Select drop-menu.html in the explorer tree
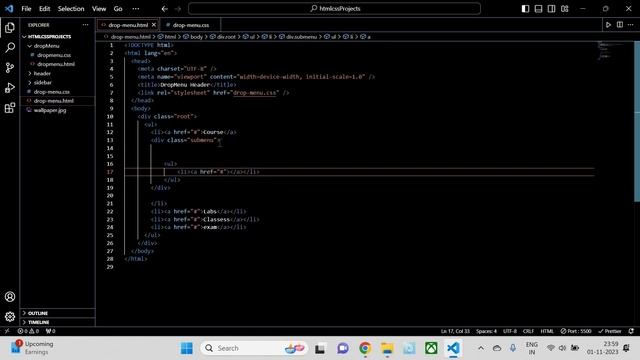 (x=53, y=101)
